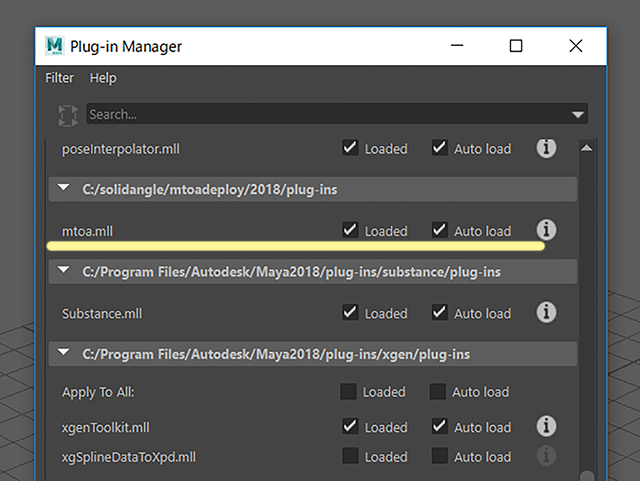
Task: Open info for Substance.mll plug-in
Action: pos(546,312)
